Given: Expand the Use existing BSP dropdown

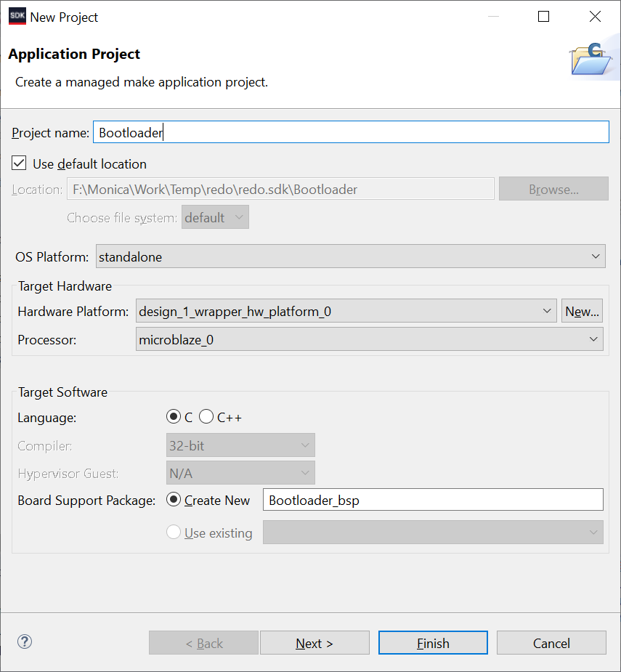Looking at the screenshot, I should coord(433,533).
